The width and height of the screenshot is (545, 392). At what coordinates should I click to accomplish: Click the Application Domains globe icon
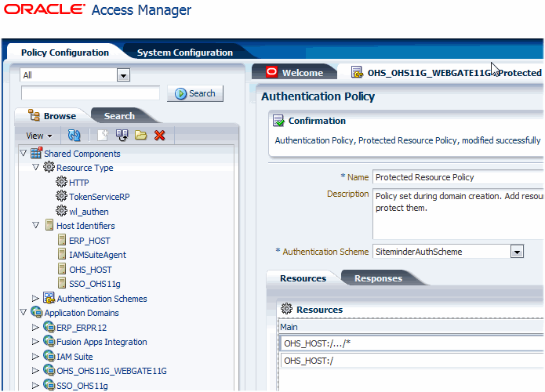[x=37, y=312]
